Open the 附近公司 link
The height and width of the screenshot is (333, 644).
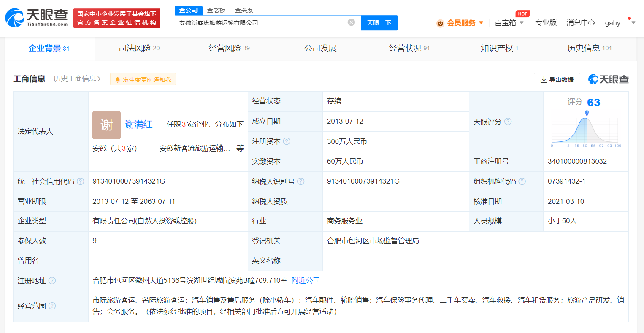305,280
